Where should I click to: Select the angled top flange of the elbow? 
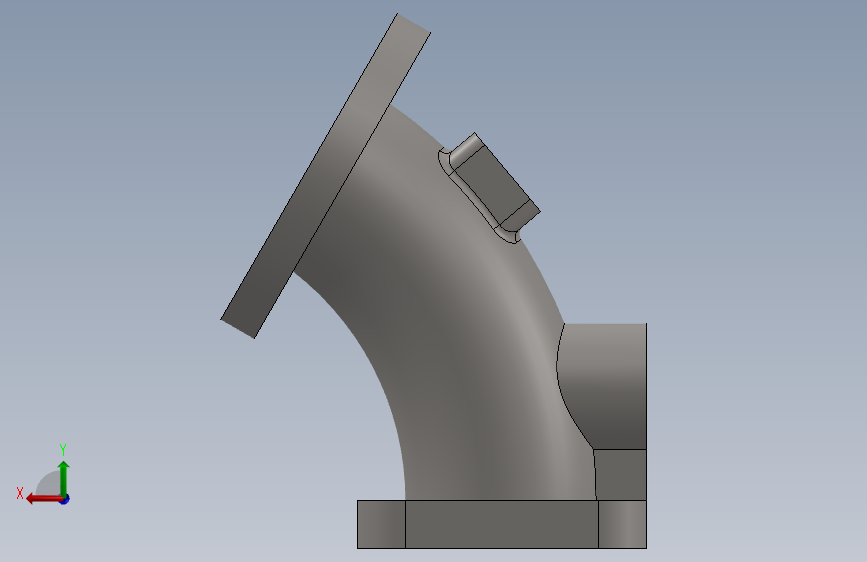pos(325,176)
